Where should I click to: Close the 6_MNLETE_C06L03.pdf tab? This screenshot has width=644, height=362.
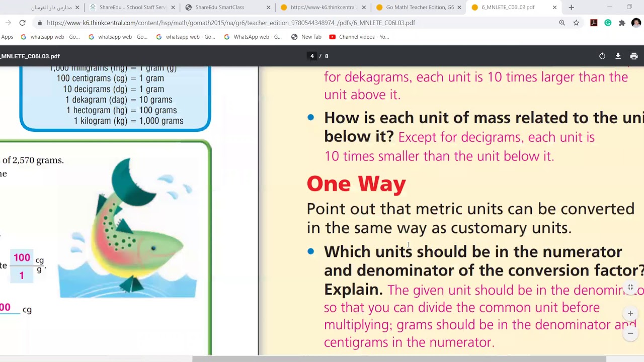554,8
